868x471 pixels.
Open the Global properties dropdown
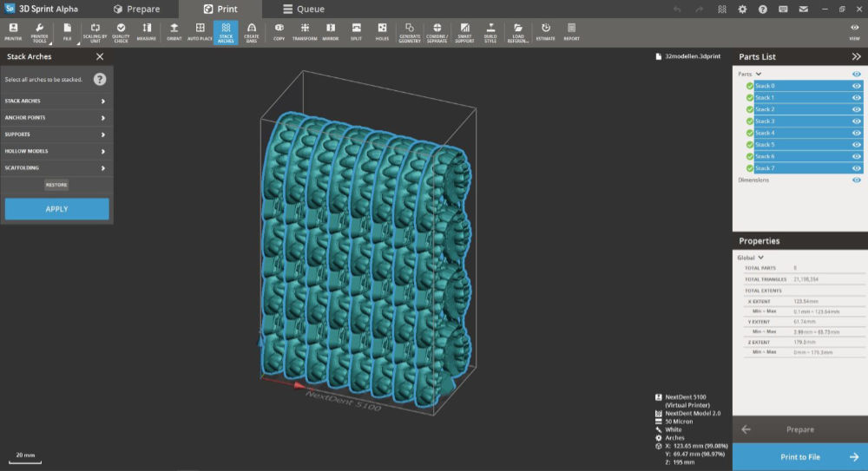(x=751, y=258)
